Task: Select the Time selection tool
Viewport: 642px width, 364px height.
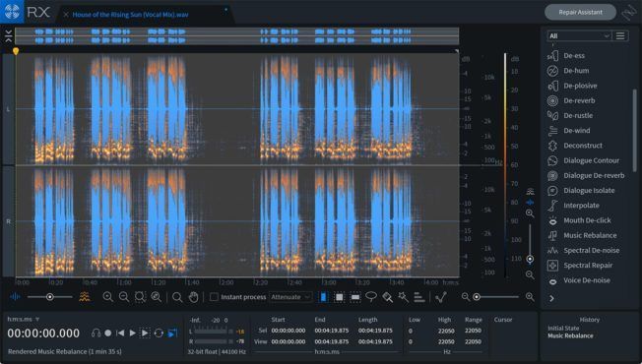Action: coord(323,297)
